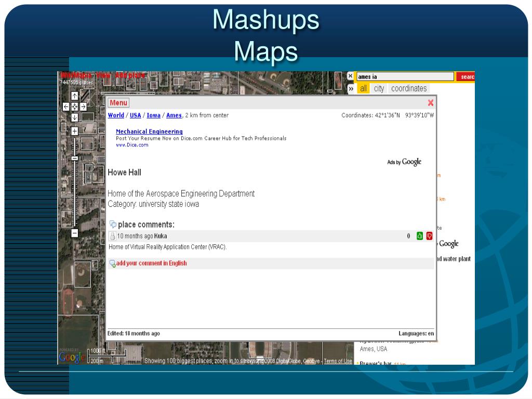
Task: Close the search panel with X icon
Action: click(351, 76)
